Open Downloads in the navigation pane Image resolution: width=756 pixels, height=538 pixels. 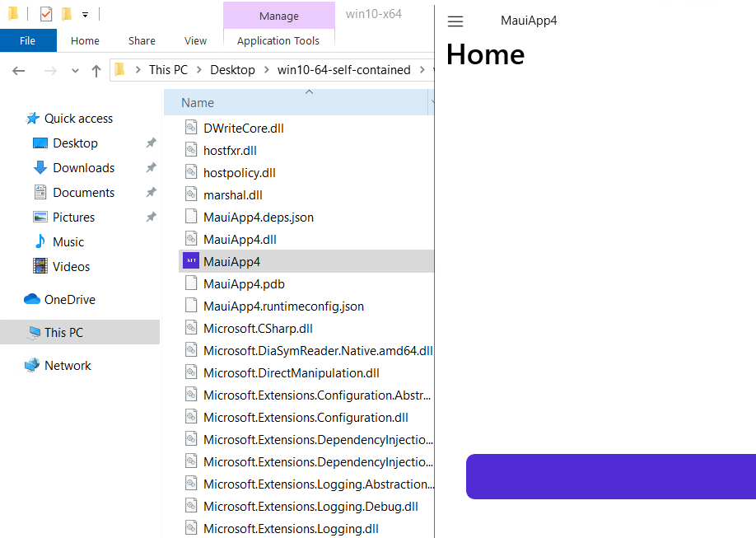point(83,167)
